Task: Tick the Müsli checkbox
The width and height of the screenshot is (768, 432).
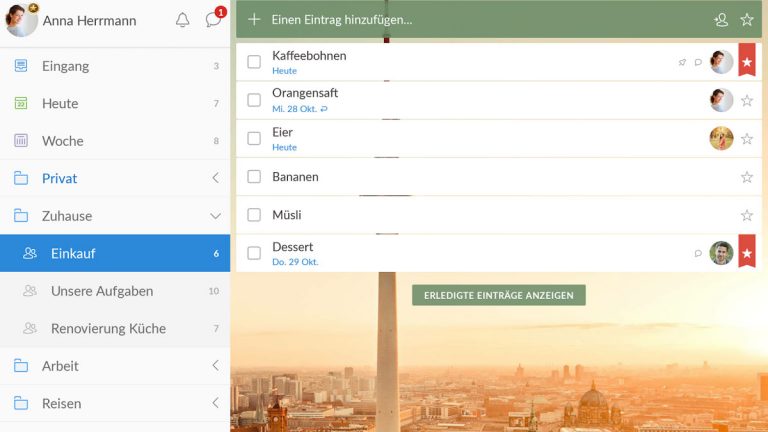Action: click(254, 215)
